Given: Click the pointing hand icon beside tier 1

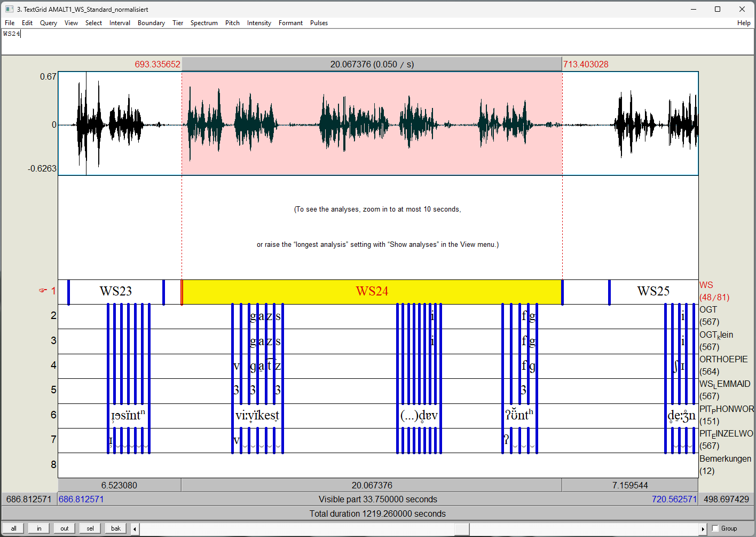Looking at the screenshot, I should click(43, 291).
